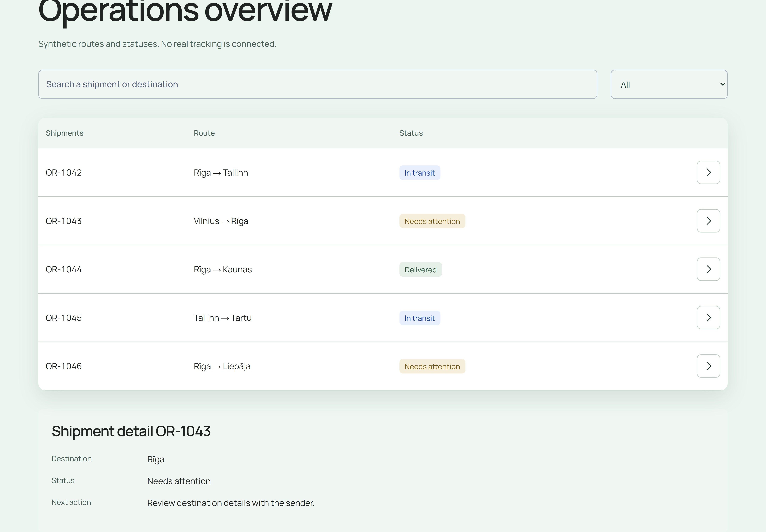This screenshot has height=532, width=766.
Task: Click Needs attention value in detail panel
Action: click(179, 481)
